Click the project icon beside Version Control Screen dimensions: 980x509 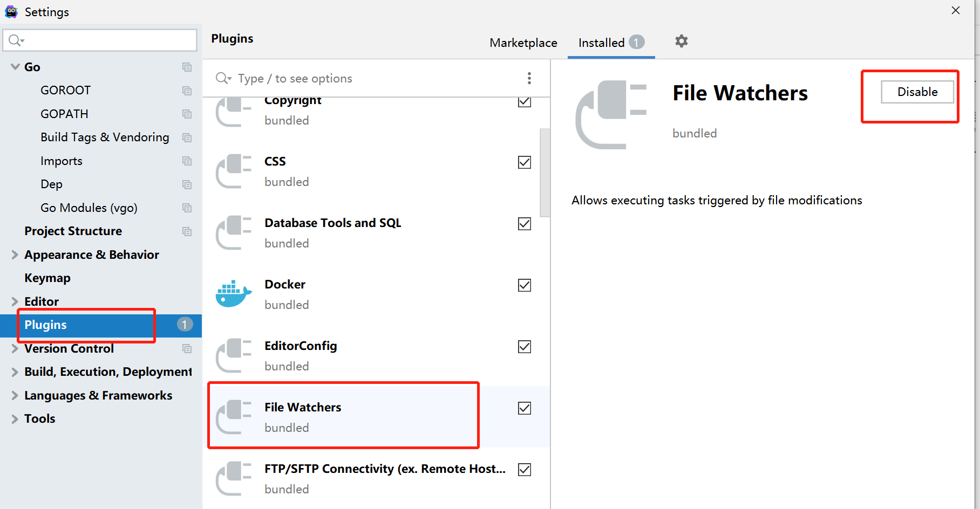[x=187, y=348]
